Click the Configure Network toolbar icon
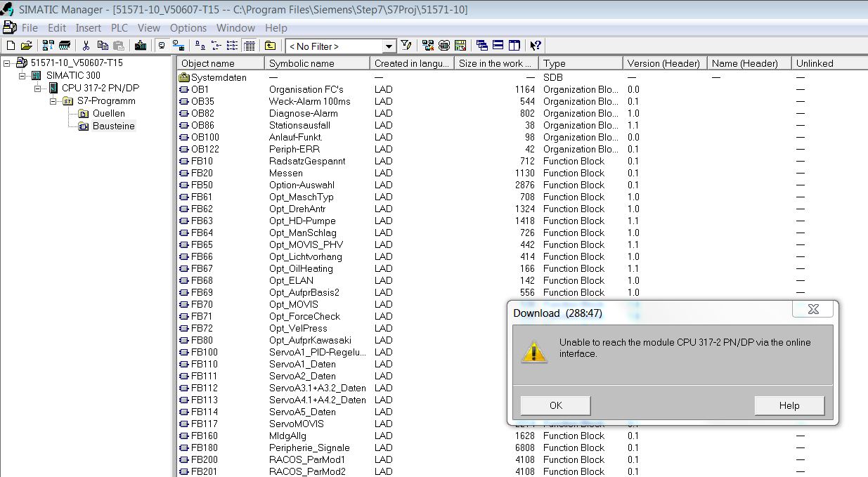This screenshot has height=477, width=868. [427, 46]
